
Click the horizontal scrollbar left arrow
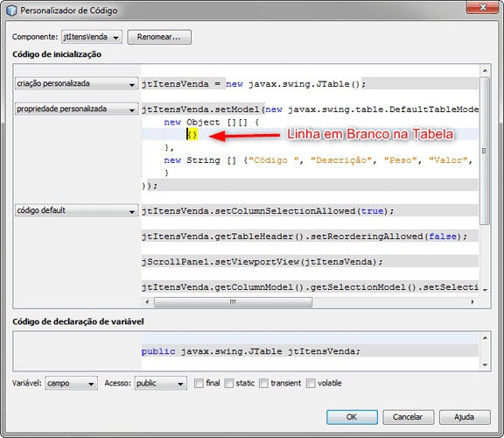pos(147,302)
